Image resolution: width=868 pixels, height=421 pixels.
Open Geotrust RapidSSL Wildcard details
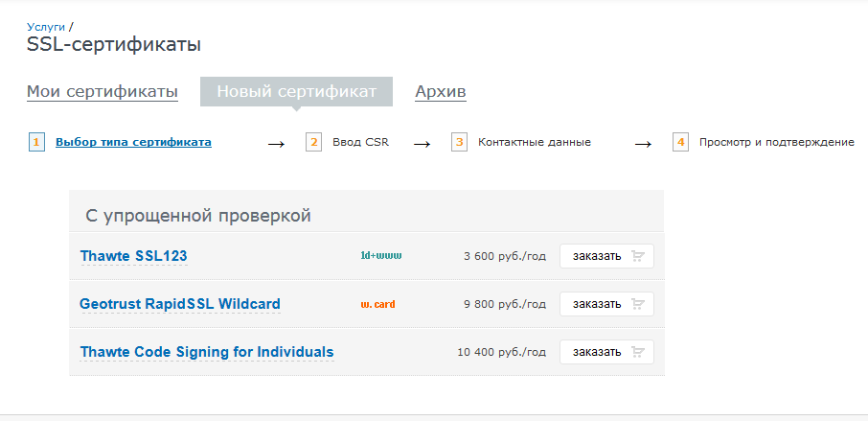click(180, 304)
